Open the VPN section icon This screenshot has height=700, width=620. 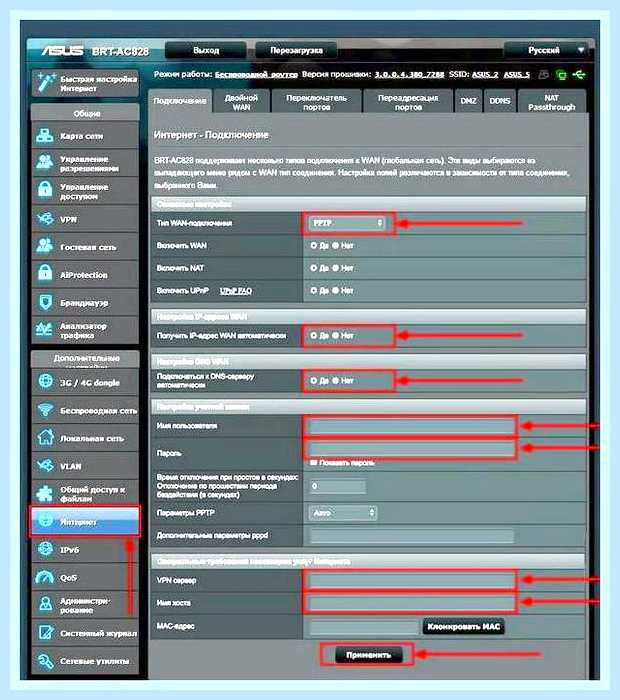[45, 219]
